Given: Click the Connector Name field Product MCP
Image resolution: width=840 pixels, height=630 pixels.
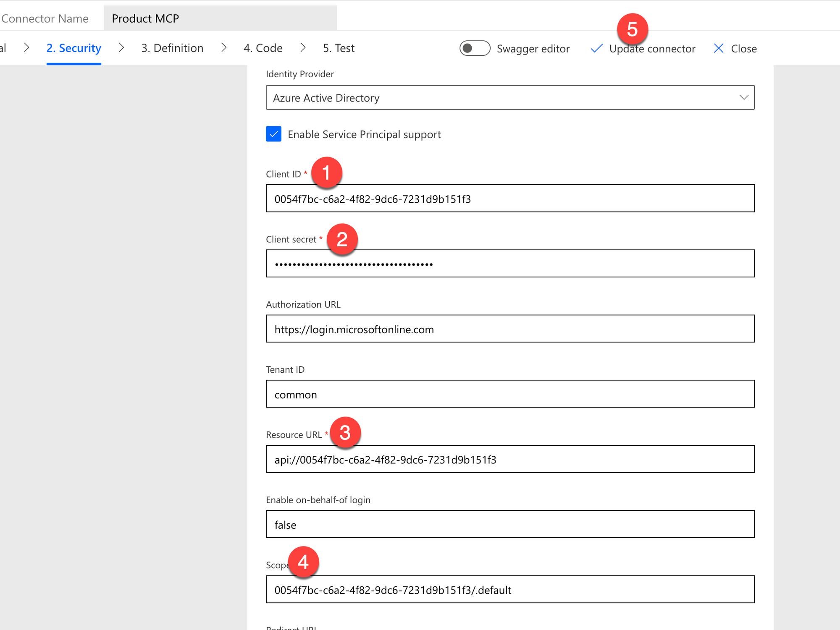Looking at the screenshot, I should (x=220, y=18).
